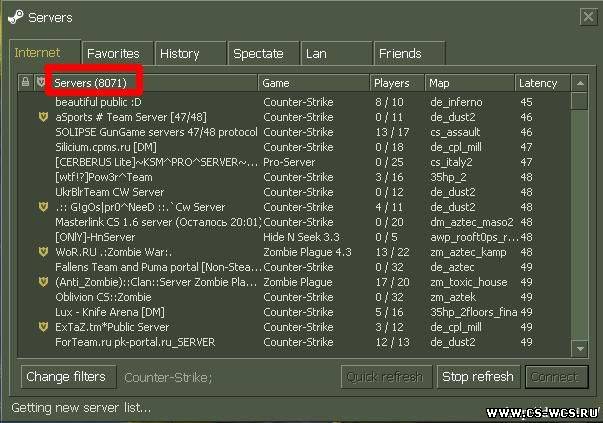Click the VAC shield column header icon
The height and width of the screenshot is (423, 603).
tap(41, 82)
